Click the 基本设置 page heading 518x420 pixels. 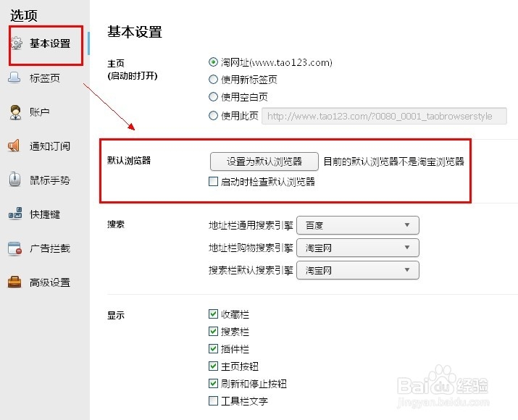tap(135, 32)
